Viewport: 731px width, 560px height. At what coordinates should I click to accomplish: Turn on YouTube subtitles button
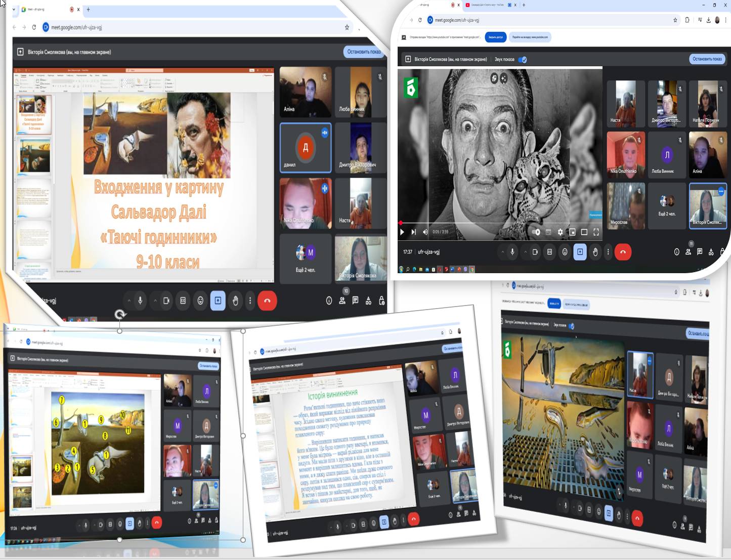pyautogui.click(x=548, y=232)
